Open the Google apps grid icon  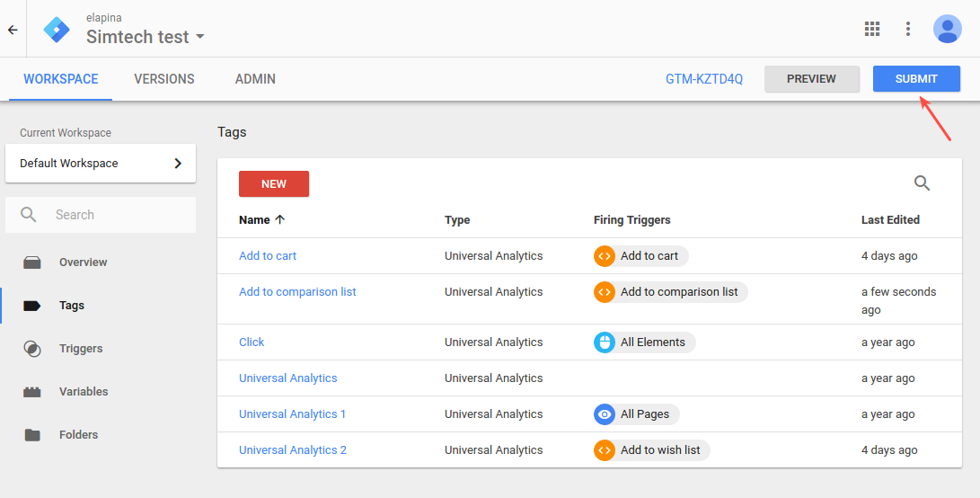click(x=872, y=29)
